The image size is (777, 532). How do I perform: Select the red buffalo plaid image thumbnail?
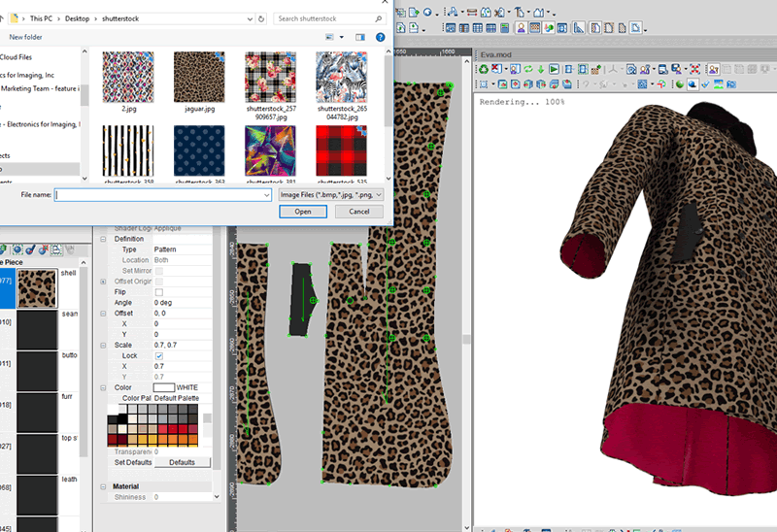(342, 150)
